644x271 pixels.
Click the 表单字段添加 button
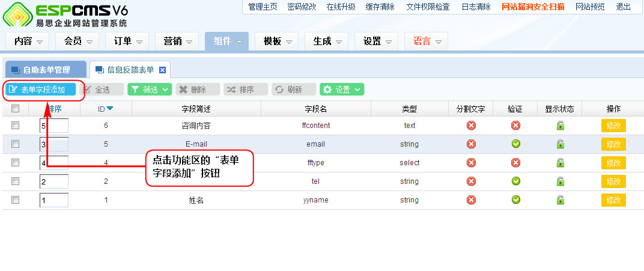click(41, 90)
